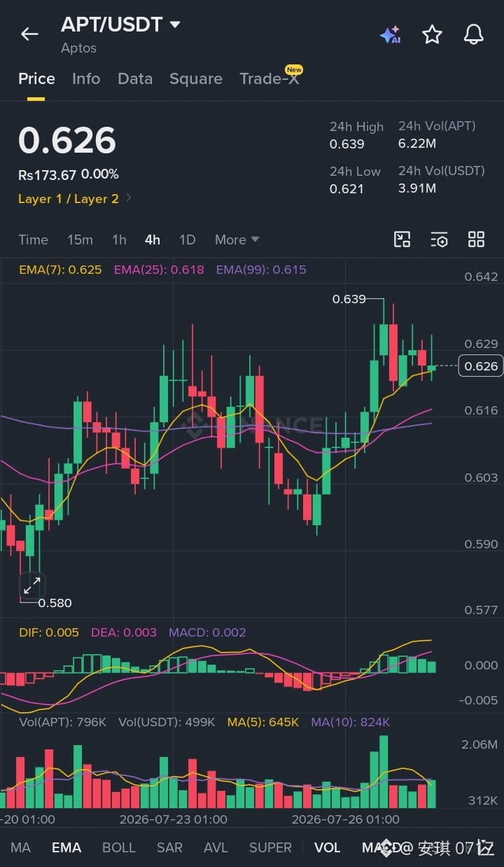Viewport: 504px width, 867px height.
Task: Open the Trade-X tab
Action: pos(269,79)
